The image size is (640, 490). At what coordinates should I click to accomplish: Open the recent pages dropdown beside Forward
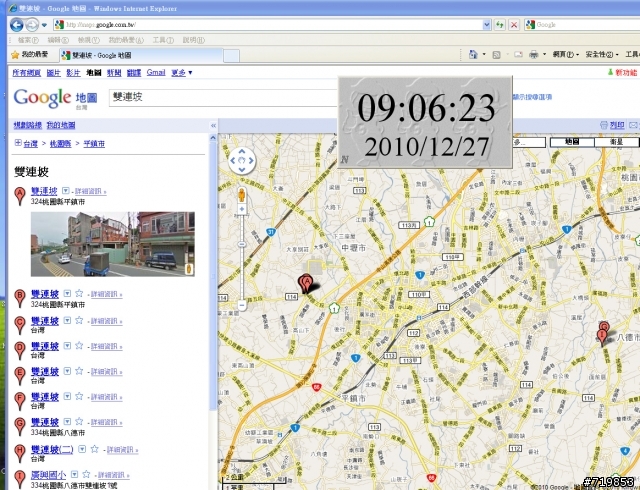point(44,25)
